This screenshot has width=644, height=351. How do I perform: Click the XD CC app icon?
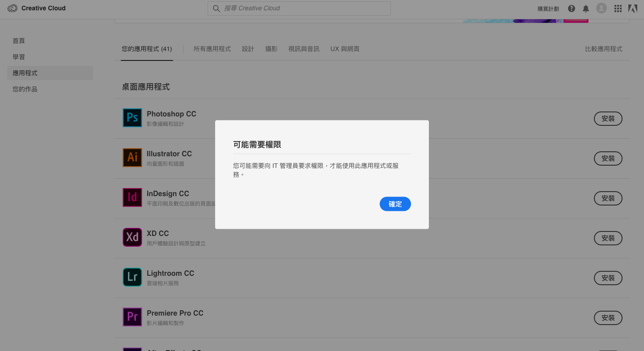click(x=132, y=237)
